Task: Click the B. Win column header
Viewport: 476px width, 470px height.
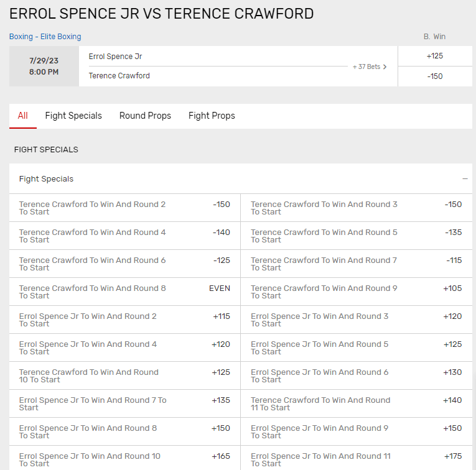Action: pos(435,37)
